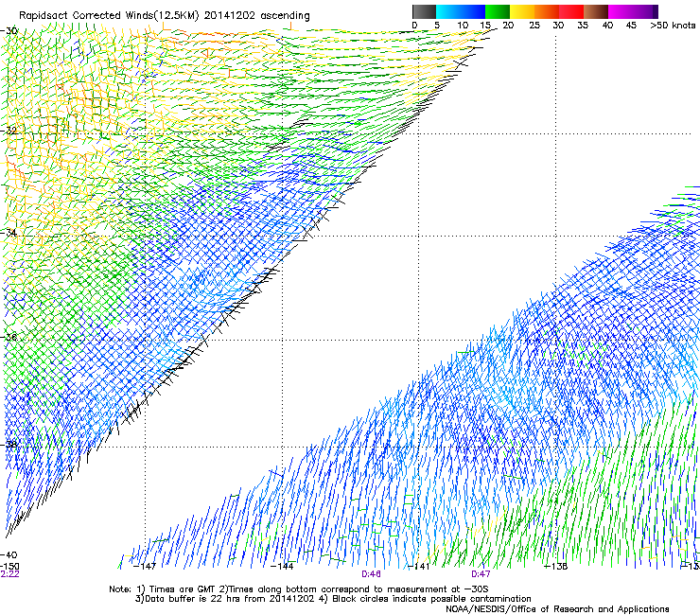Click the gray 0–5 knots legend swatch
Image resolution: width=700 pixels, height=615 pixels.
point(424,11)
